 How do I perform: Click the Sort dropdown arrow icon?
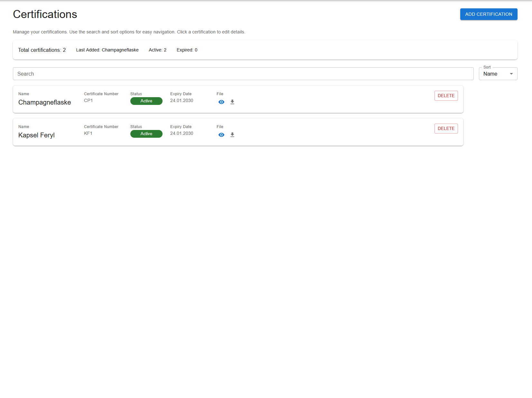[x=511, y=74]
